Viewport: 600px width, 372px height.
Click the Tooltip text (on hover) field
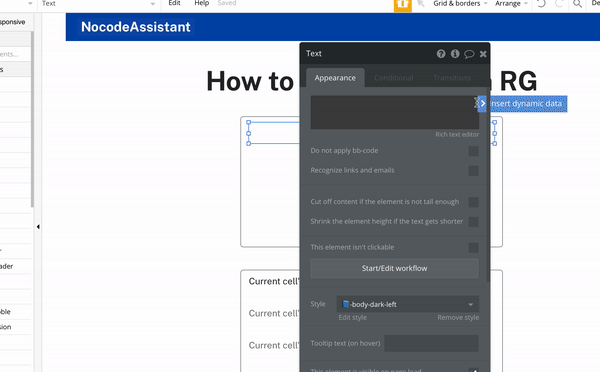[x=431, y=343]
